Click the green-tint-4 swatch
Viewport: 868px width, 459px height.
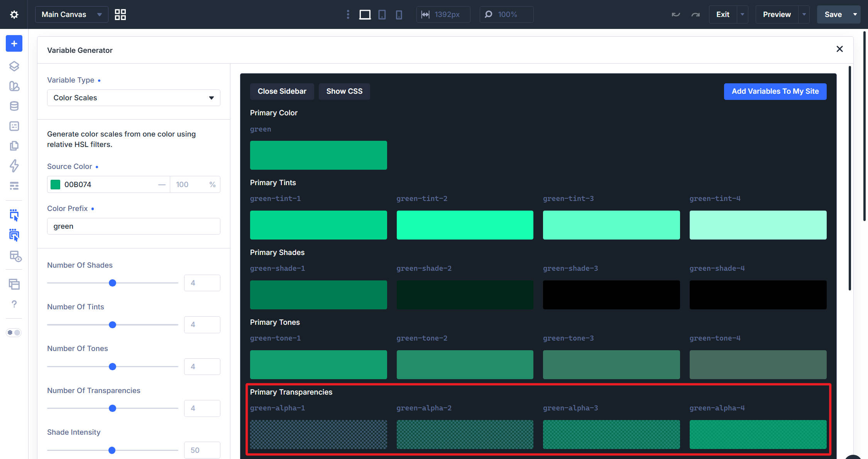click(x=758, y=225)
